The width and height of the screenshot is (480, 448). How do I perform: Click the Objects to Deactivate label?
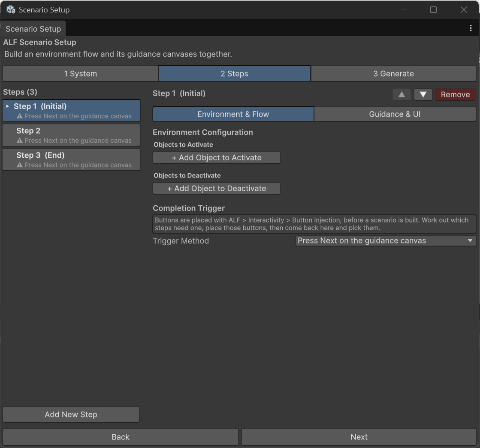tap(187, 175)
